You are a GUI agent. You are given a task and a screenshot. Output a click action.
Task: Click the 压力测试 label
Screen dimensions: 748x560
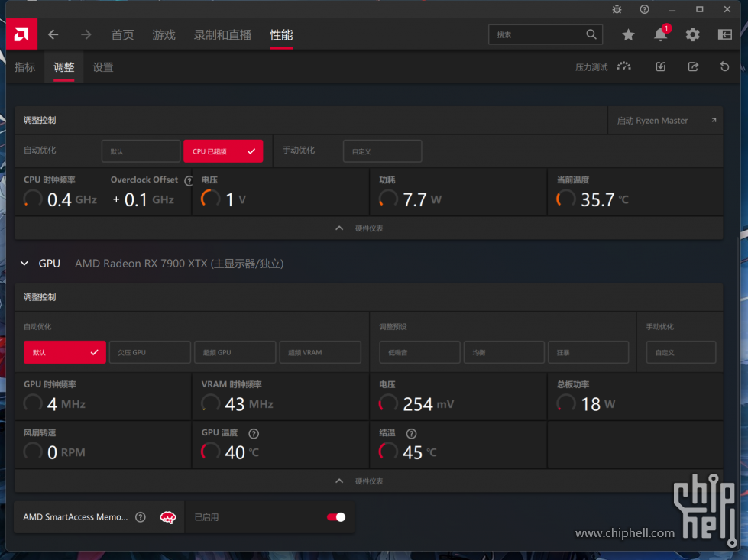tap(591, 67)
